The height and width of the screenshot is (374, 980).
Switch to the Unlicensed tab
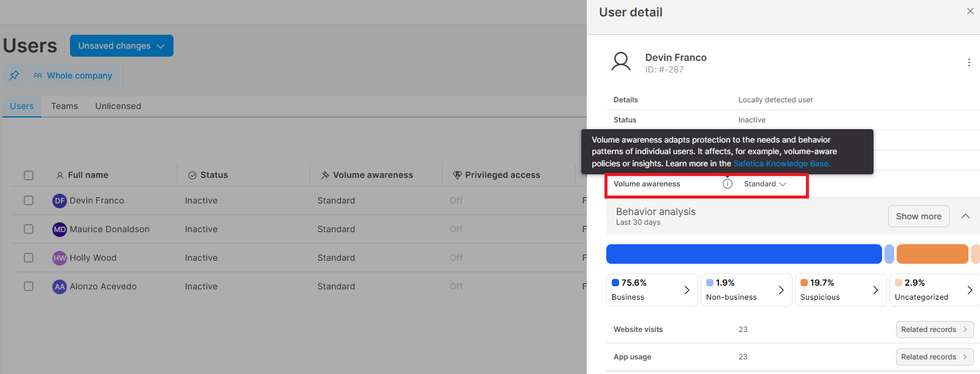[118, 106]
